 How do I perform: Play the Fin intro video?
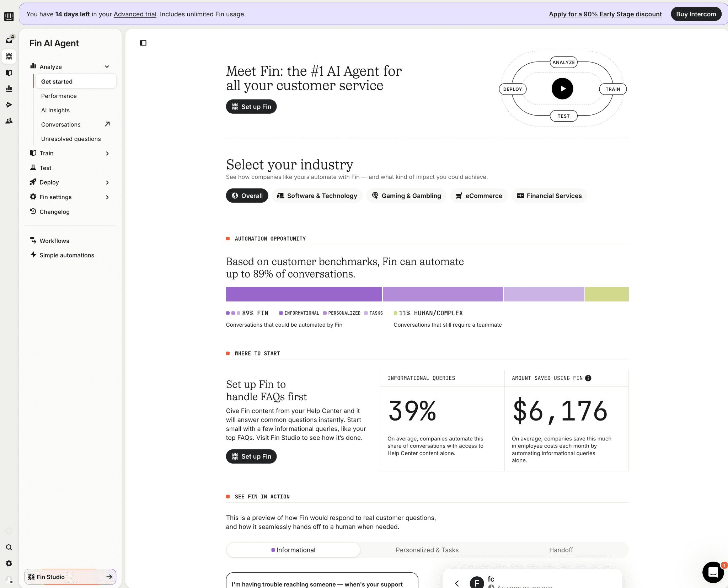562,89
